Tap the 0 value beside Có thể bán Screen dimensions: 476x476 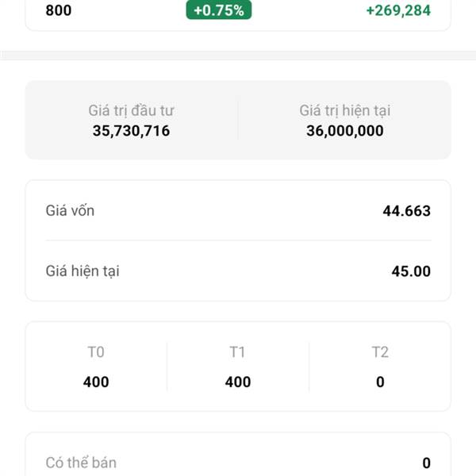tap(426, 463)
